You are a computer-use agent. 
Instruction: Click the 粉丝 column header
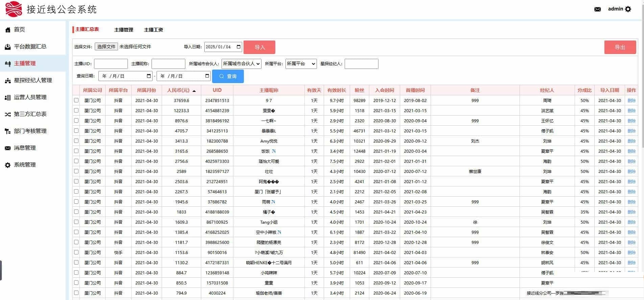(x=359, y=90)
